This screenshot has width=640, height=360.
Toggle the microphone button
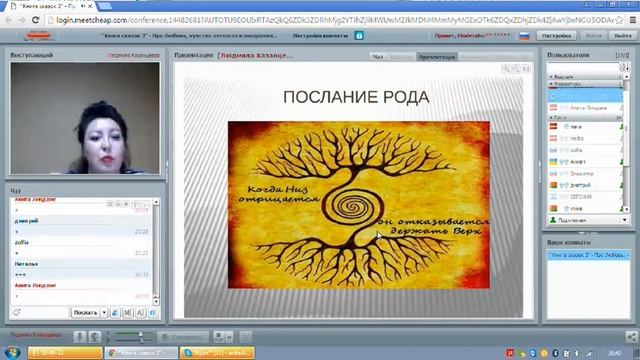(80, 337)
